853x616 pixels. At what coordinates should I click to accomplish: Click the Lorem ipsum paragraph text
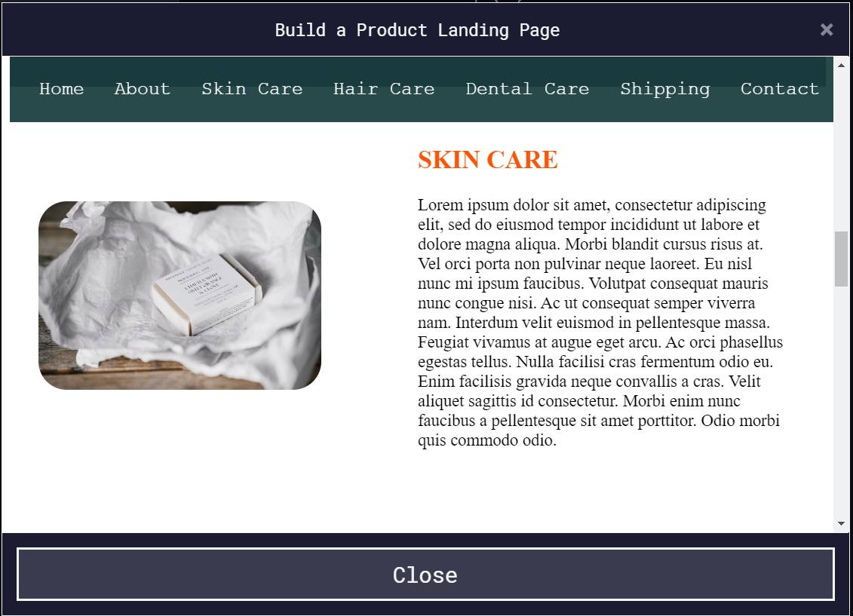pyautogui.click(x=600, y=323)
